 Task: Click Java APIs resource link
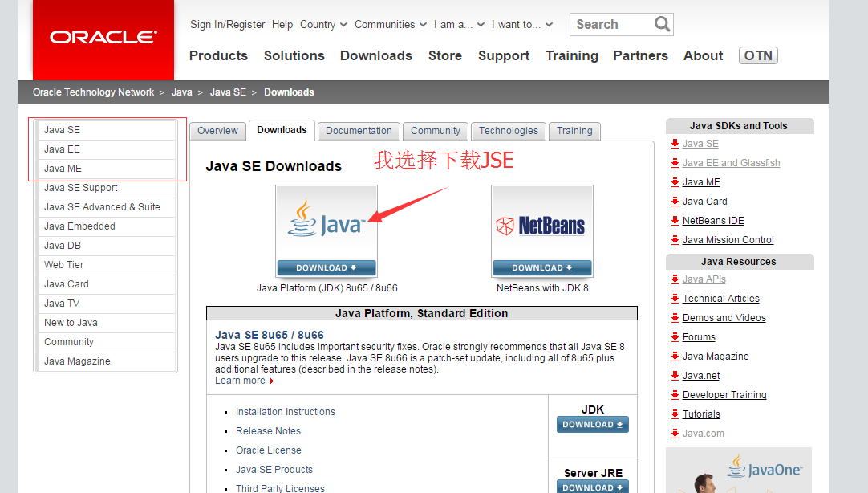(704, 279)
